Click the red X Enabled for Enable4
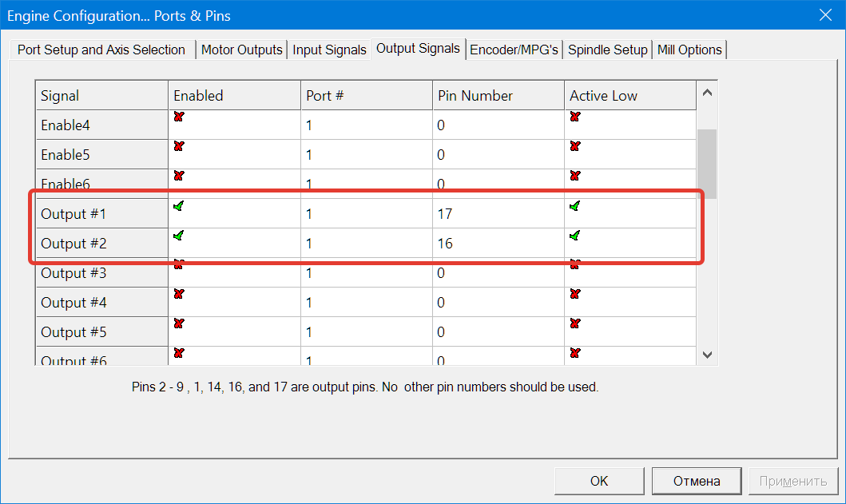This screenshot has width=846, height=504. (x=178, y=117)
